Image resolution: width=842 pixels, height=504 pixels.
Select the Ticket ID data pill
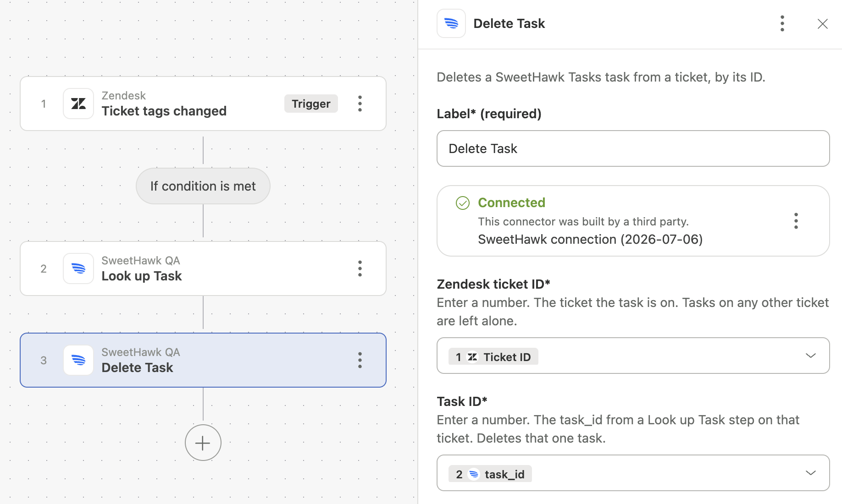coord(493,357)
